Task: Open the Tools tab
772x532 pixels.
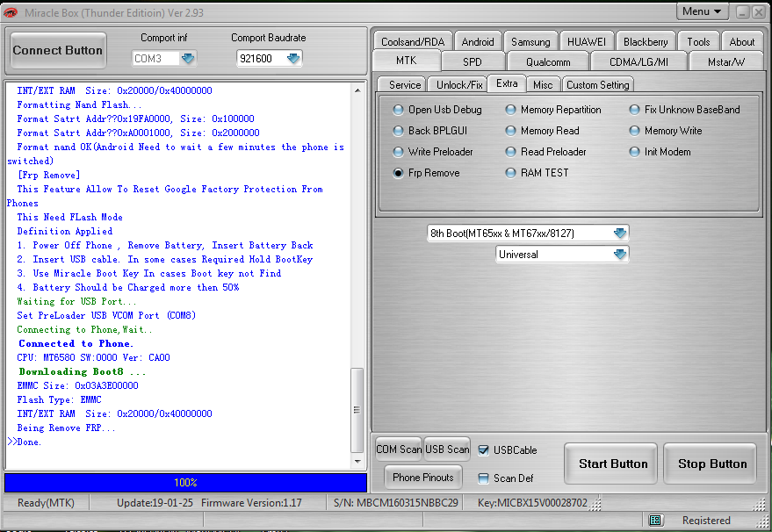Action: (x=698, y=42)
